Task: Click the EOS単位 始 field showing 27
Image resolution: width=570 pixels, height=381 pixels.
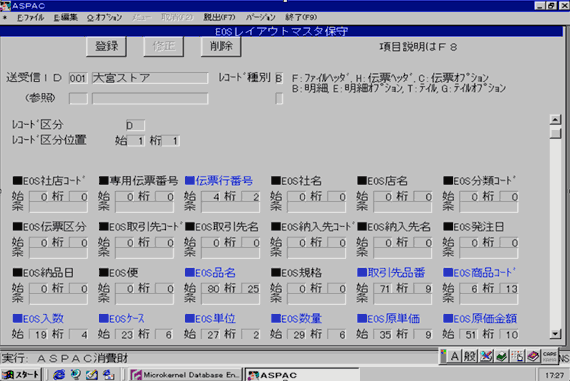Action: click(x=210, y=334)
